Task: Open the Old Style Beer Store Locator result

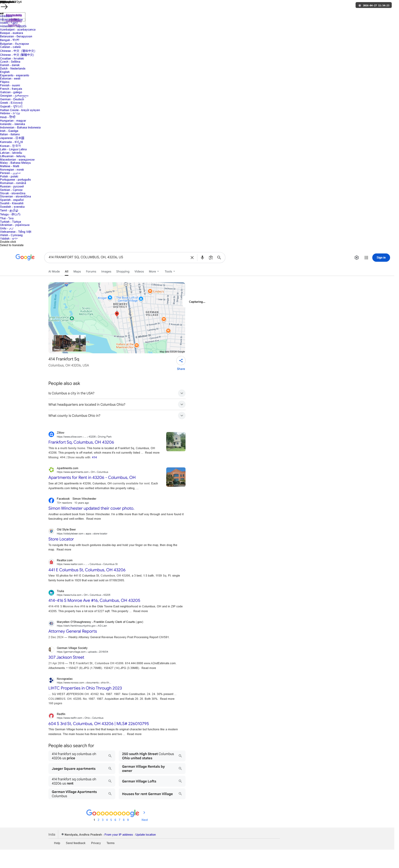Action: 61,539
